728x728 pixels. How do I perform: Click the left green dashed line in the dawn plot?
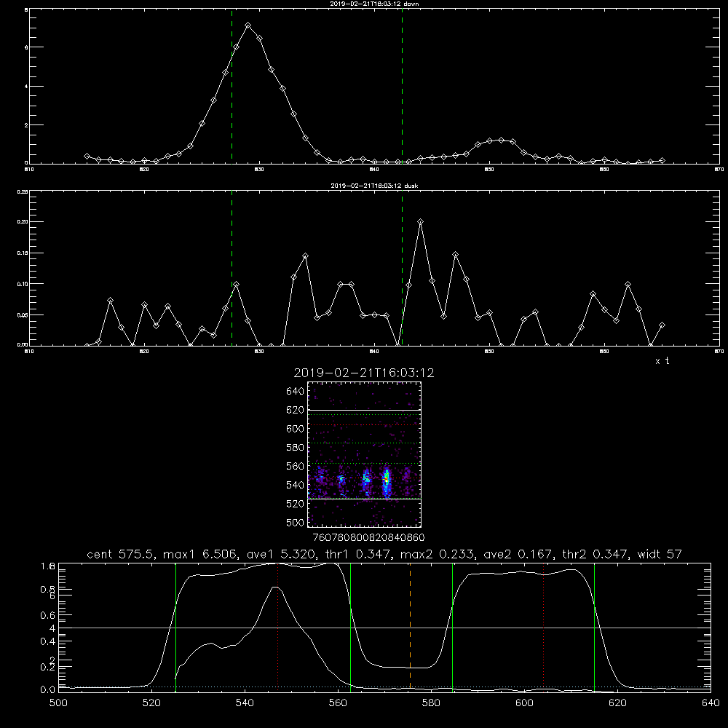(x=232, y=86)
